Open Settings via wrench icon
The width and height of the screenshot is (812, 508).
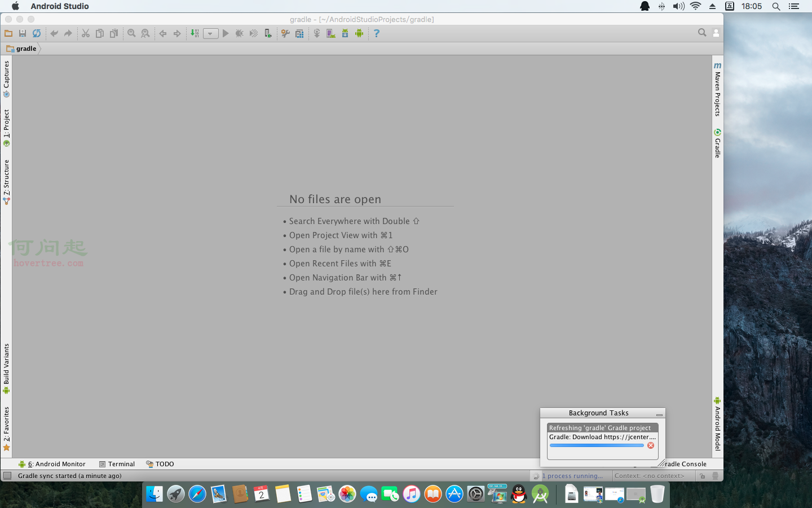285,33
